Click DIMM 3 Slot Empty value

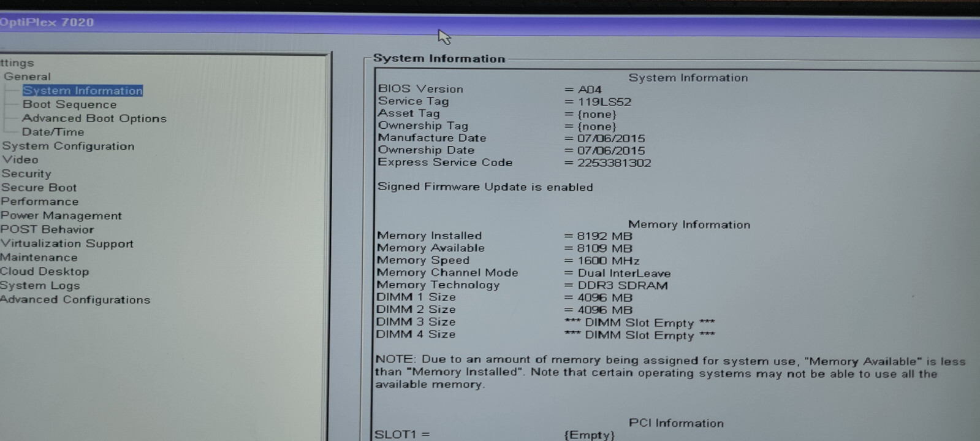pos(639,323)
